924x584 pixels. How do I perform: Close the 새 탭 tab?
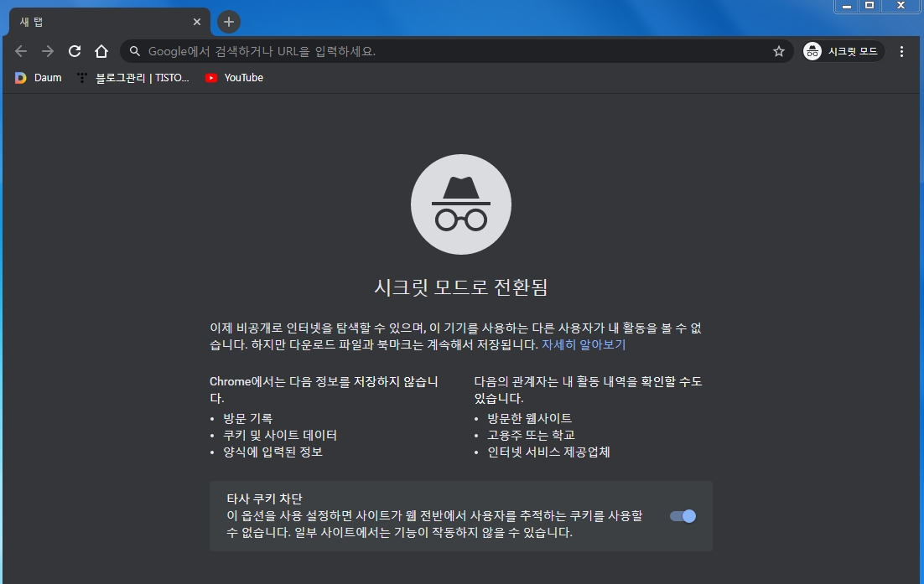(197, 22)
